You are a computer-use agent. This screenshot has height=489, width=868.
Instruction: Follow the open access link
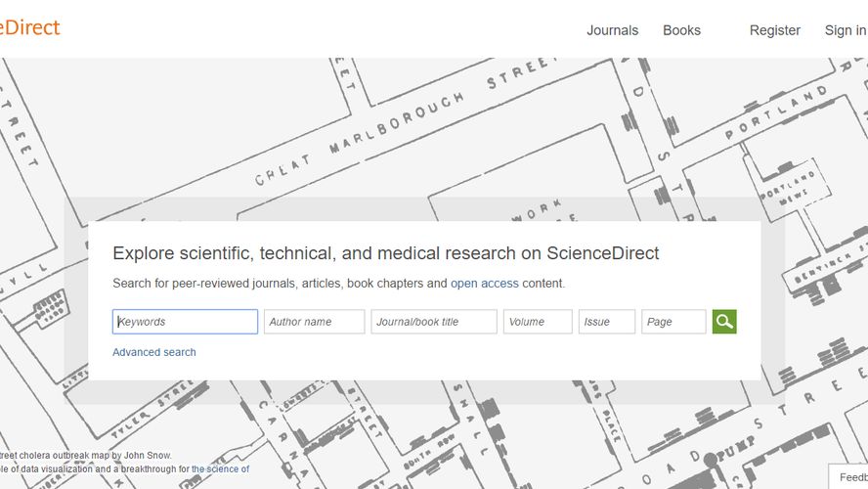point(484,284)
